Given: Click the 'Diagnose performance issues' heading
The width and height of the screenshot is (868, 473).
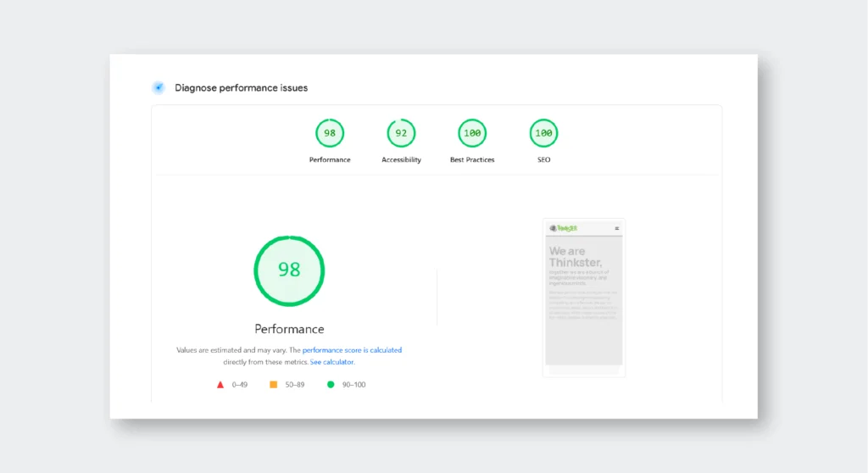Looking at the screenshot, I should point(241,88).
